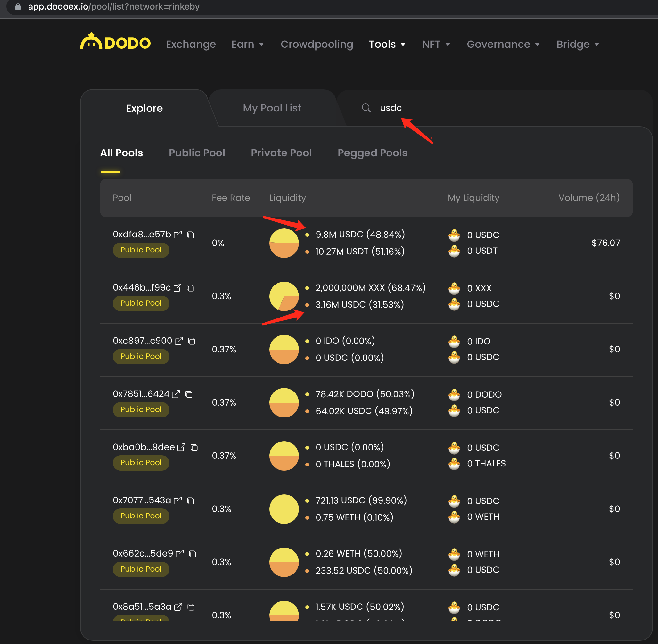Copy address of pool 0xdfa8...e57b
The width and height of the screenshot is (658, 644).
click(x=191, y=235)
